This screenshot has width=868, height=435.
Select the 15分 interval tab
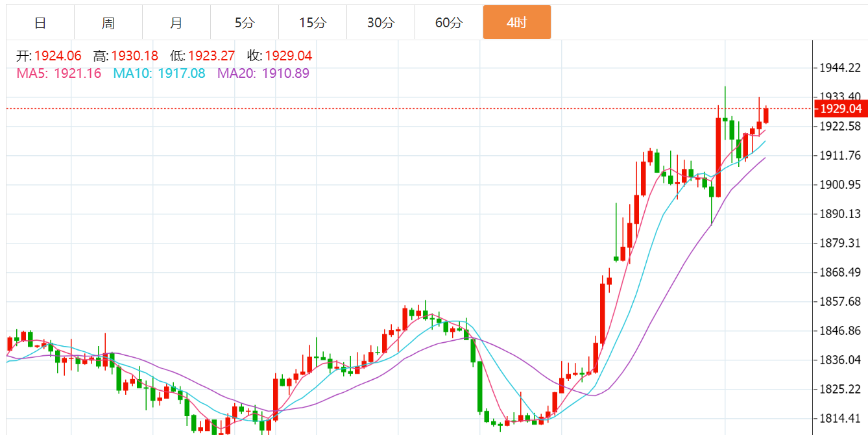[313, 23]
